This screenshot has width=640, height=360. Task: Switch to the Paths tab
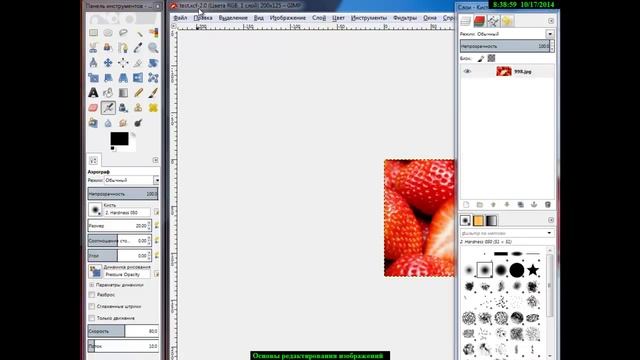click(493, 21)
